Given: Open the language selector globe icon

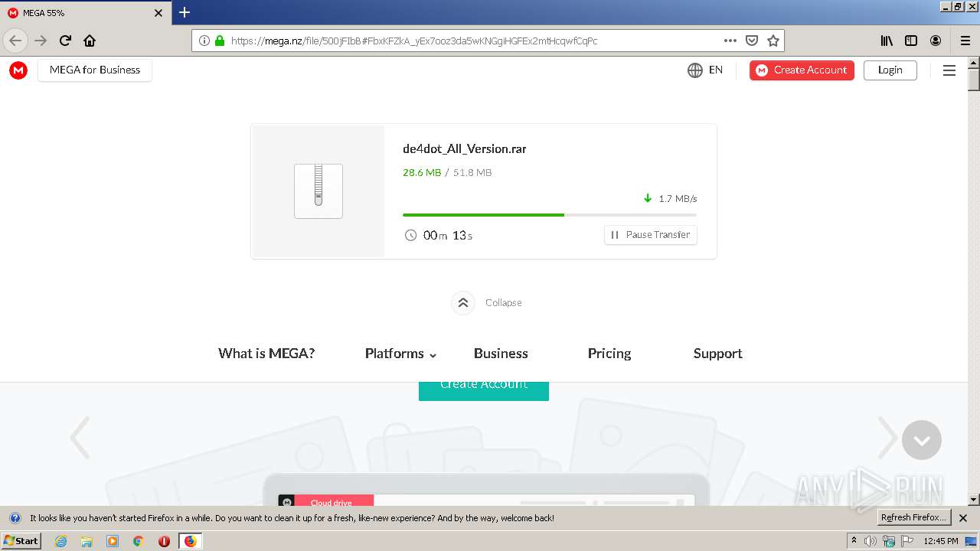Looking at the screenshot, I should pyautogui.click(x=695, y=70).
